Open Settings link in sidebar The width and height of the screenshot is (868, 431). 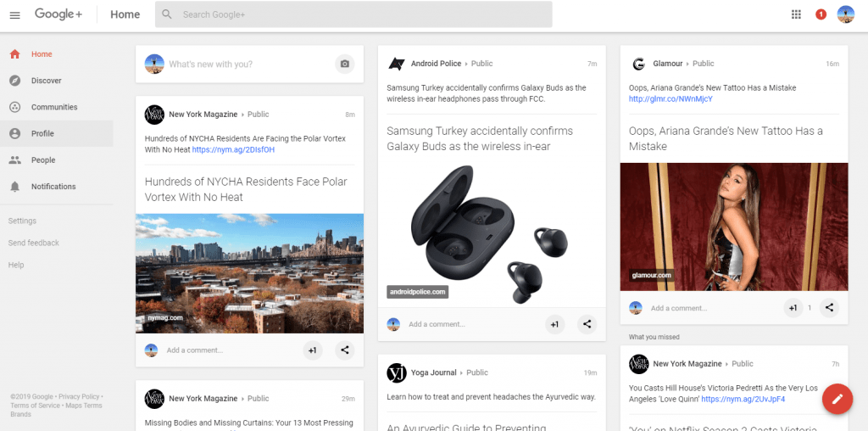(22, 221)
